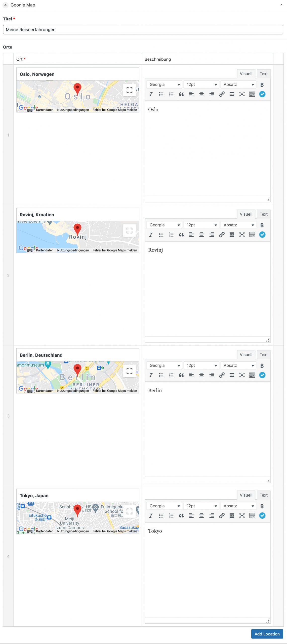287x644 pixels.
Task: Apply bulleted list in the Oslo editor
Action: [x=161, y=94]
